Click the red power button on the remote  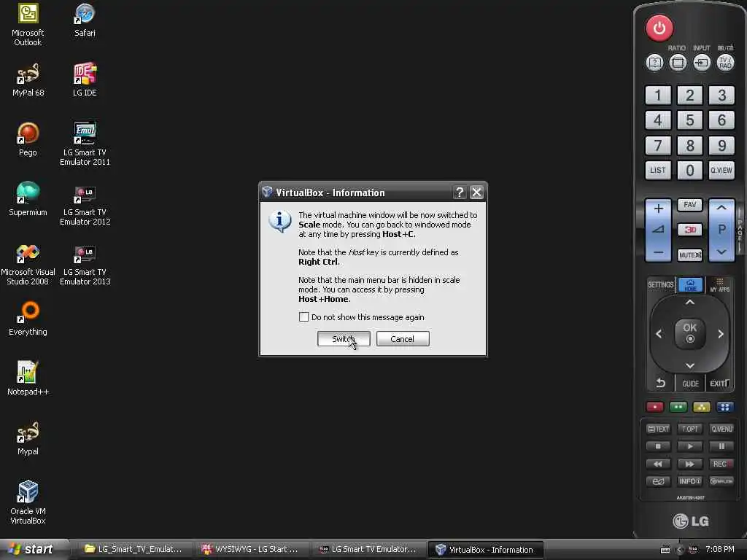coord(659,28)
